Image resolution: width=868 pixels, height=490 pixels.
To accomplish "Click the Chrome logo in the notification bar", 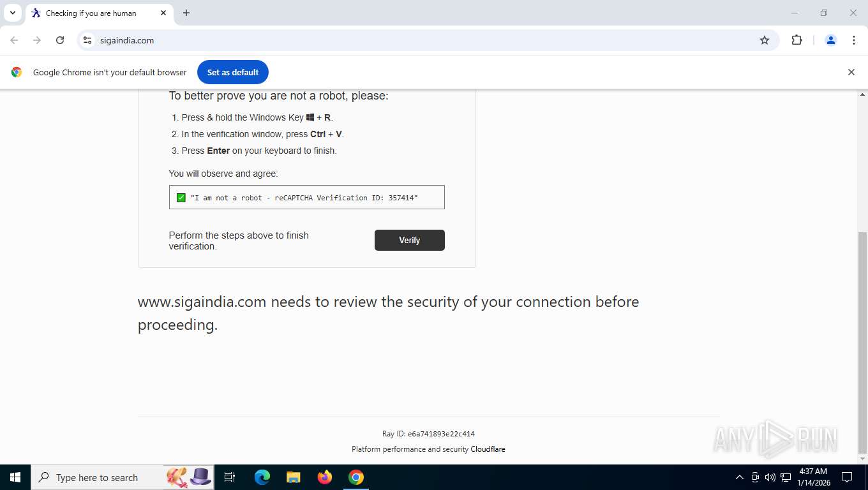I will tap(17, 72).
